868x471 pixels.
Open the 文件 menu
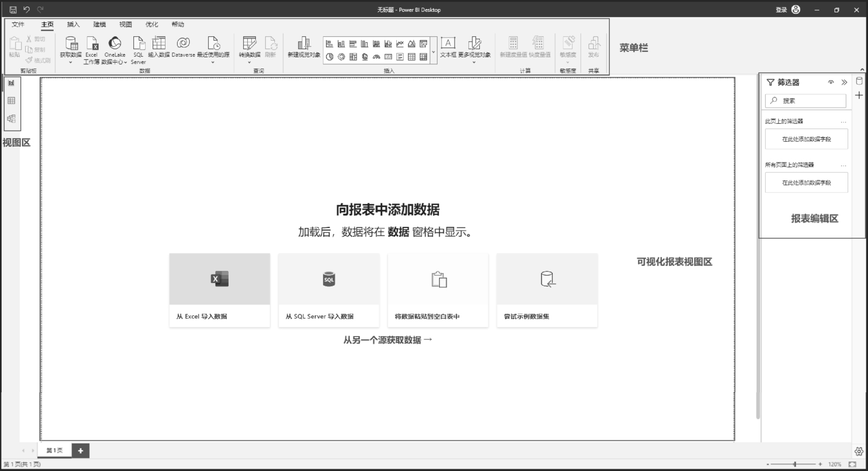click(18, 25)
